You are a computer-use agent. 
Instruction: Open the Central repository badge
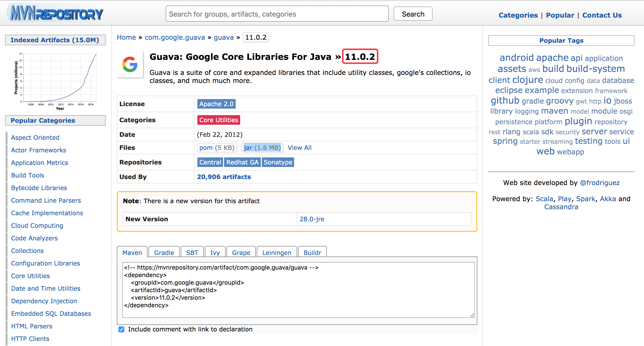pyautogui.click(x=210, y=162)
